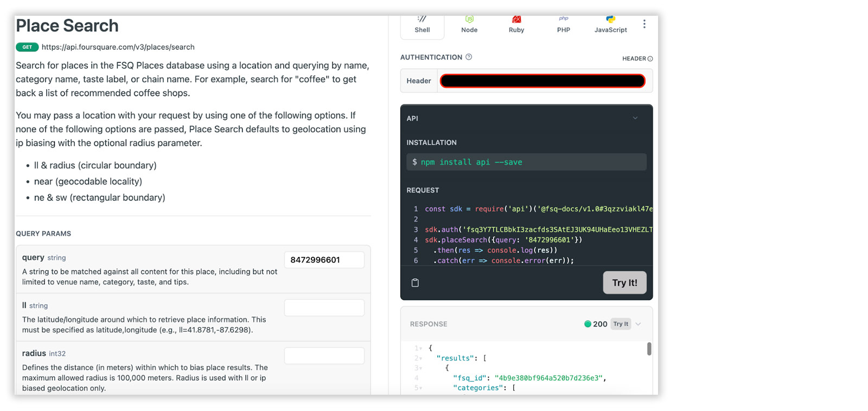Click the redacted Header API key field

[x=542, y=81]
